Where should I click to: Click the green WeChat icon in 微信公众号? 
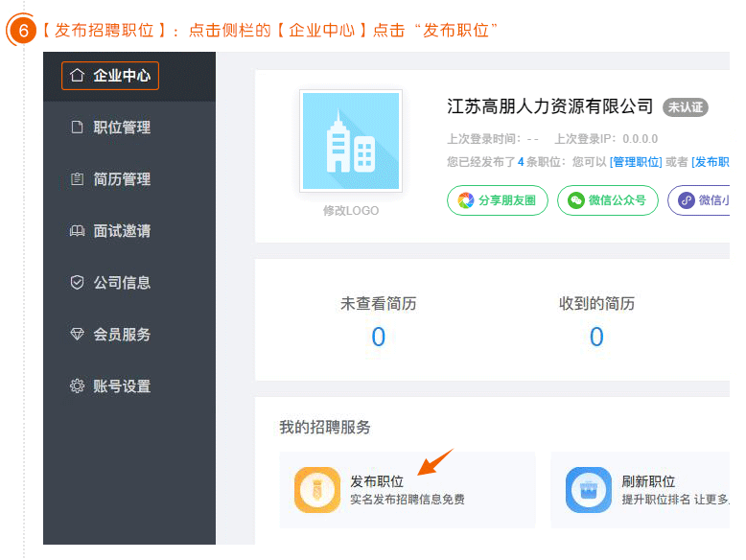575,200
